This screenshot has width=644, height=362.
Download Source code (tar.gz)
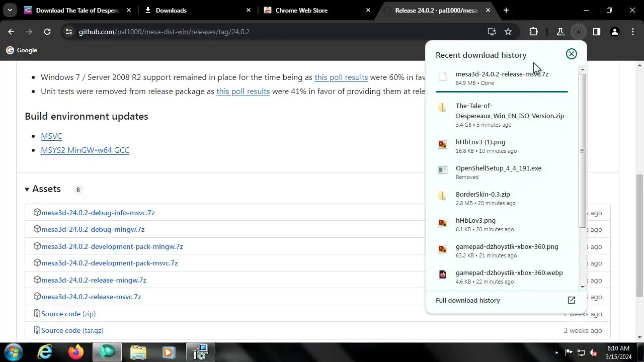(x=72, y=330)
